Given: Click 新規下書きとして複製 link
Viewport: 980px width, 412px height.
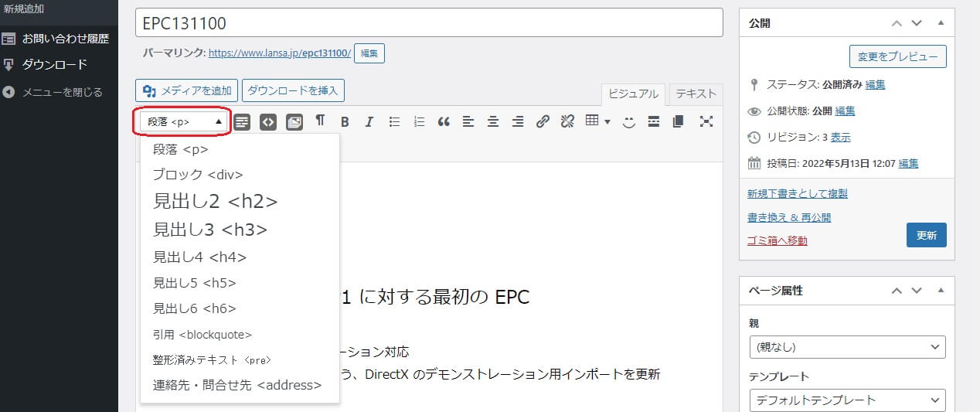Looking at the screenshot, I should (798, 193).
